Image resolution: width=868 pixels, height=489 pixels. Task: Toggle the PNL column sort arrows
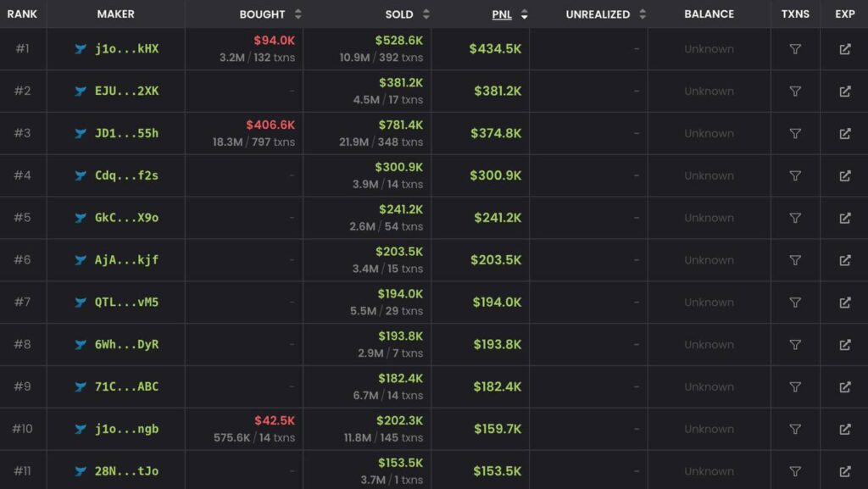point(525,14)
